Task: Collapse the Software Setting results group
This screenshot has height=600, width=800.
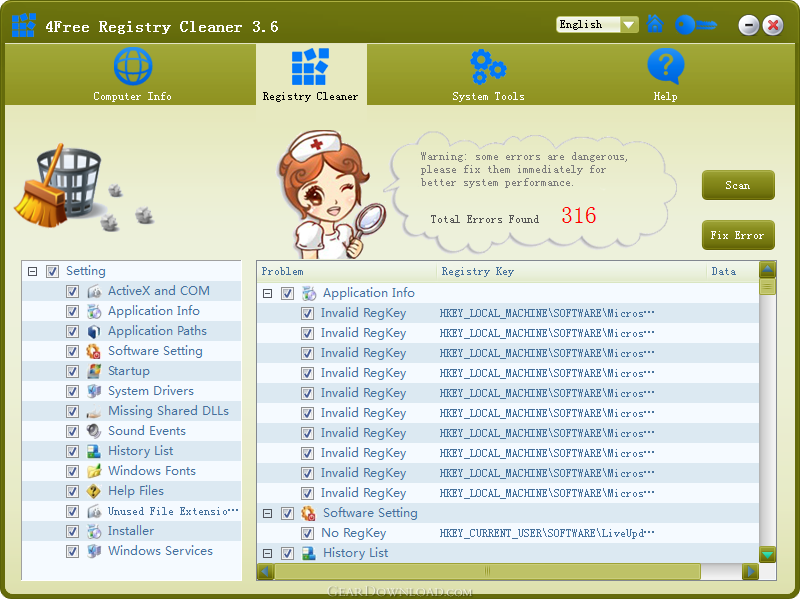Action: click(x=267, y=513)
